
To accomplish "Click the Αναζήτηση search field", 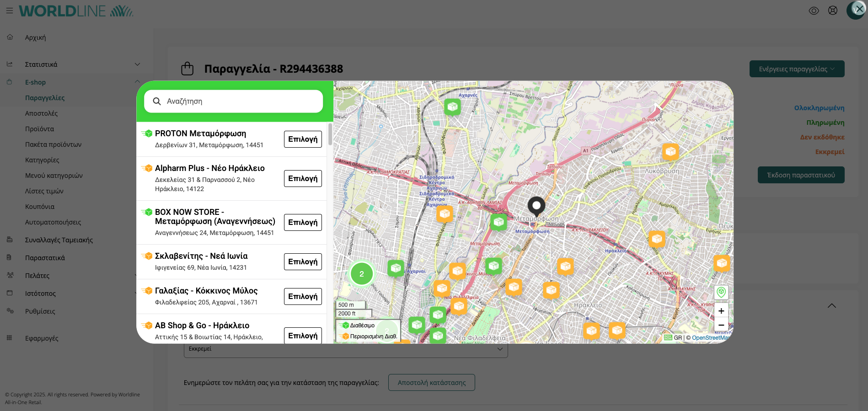I will tap(233, 101).
